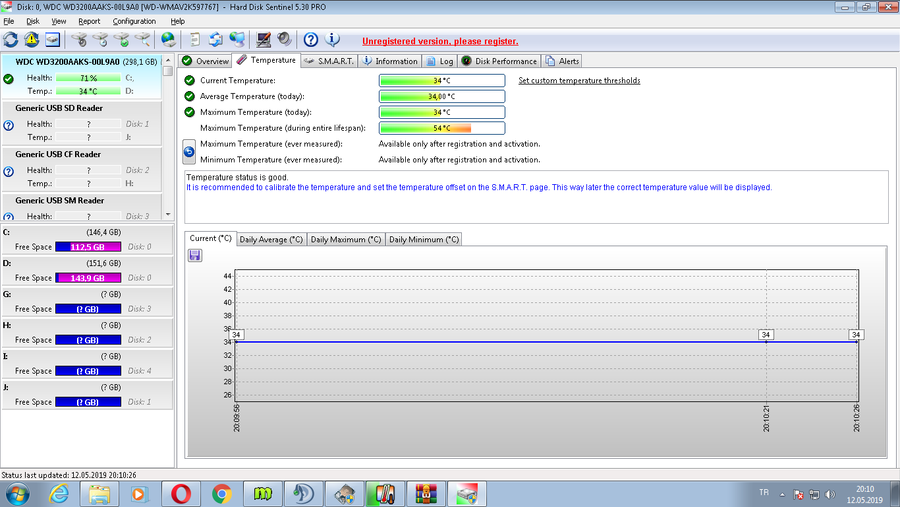Open the View menu
The width and height of the screenshot is (900, 507).
click(x=59, y=21)
